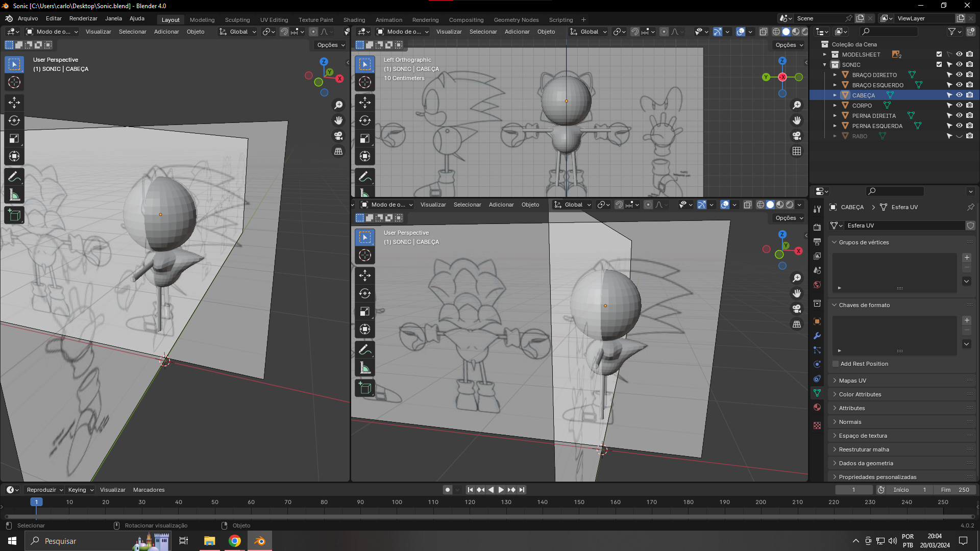980x551 pixels.
Task: Select the Move tool in left viewport
Action: [14, 103]
